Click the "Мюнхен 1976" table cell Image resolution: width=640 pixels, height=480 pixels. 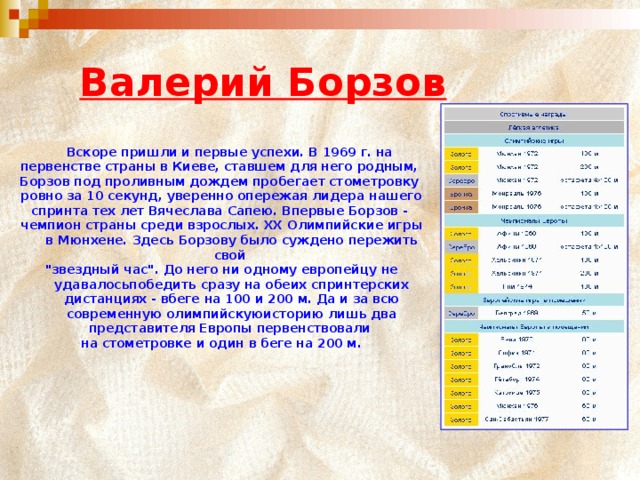click(517, 406)
